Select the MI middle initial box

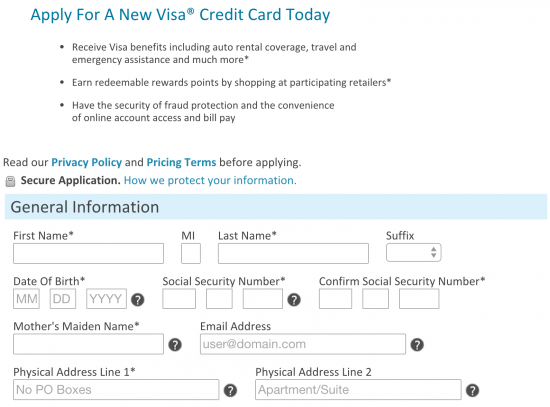pyautogui.click(x=191, y=253)
